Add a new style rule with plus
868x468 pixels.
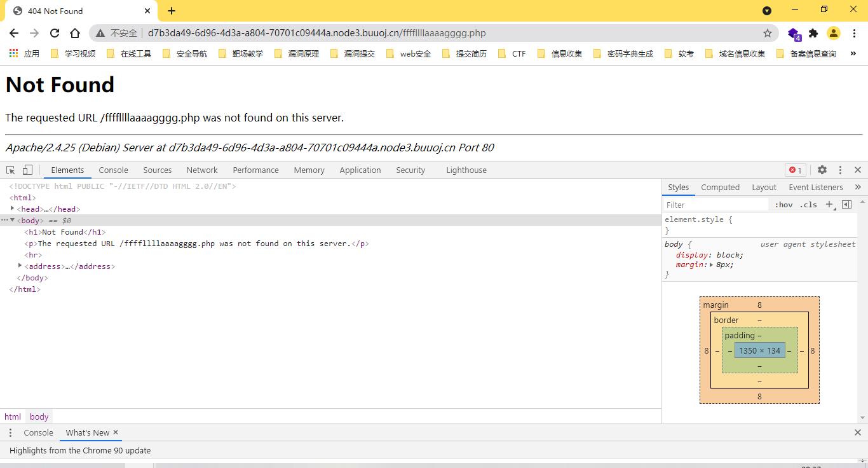829,205
